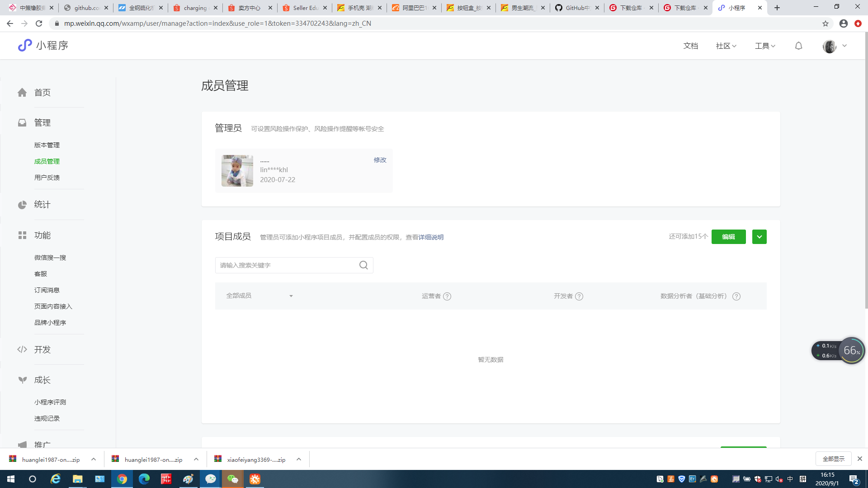The height and width of the screenshot is (488, 868).
Task: Open the 首页 home icon
Action: [x=22, y=93]
